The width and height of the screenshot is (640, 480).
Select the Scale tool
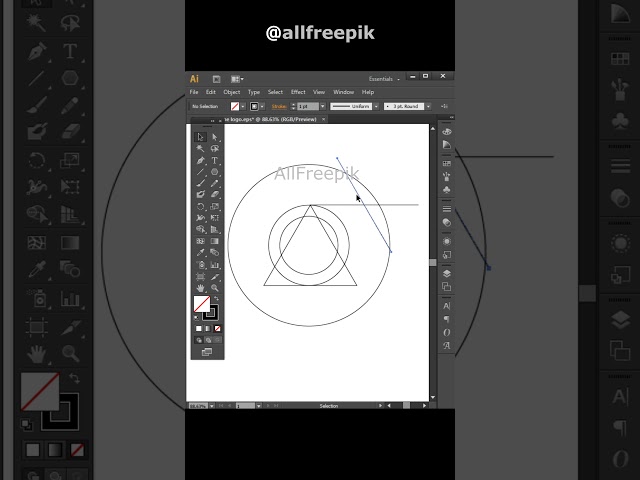pyautogui.click(x=215, y=207)
